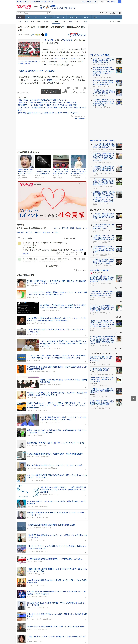Click the 学びがある reaction icon
Viewport: 138px width, 644px height.
(x=66, y=90)
